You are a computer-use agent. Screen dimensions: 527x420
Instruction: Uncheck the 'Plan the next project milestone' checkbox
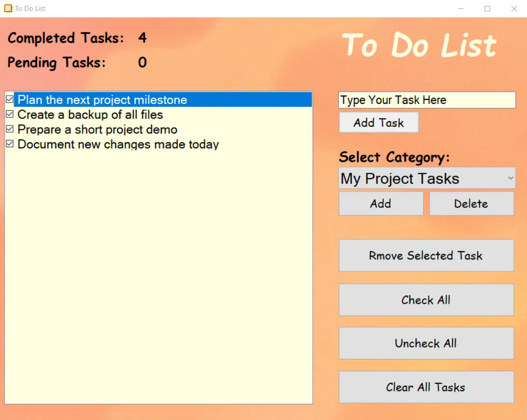10,99
